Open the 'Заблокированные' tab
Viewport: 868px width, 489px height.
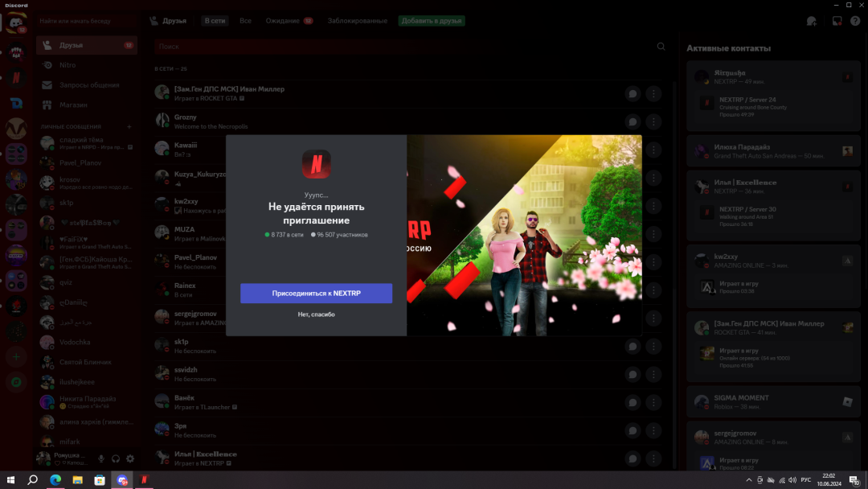click(x=357, y=20)
